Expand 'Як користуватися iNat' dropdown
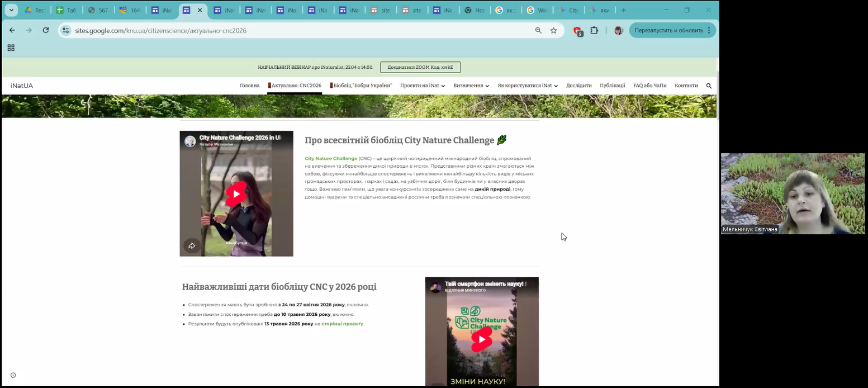The height and width of the screenshot is (388, 868). pos(527,86)
